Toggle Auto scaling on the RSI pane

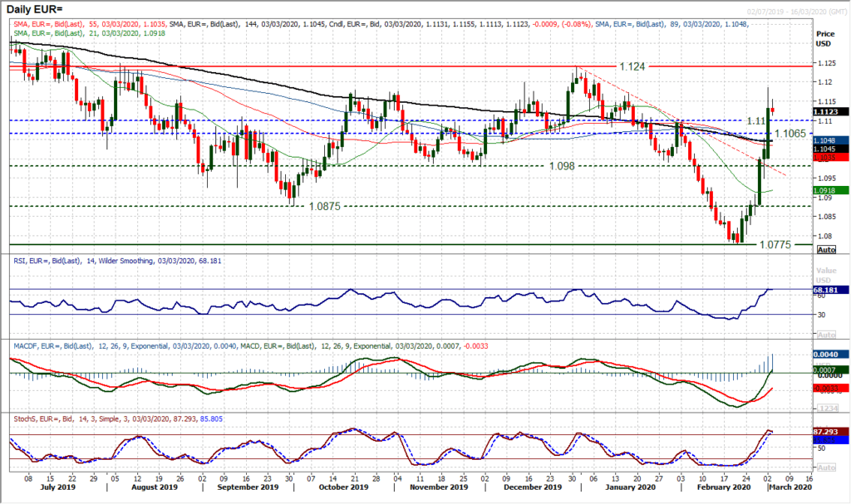[825, 334]
